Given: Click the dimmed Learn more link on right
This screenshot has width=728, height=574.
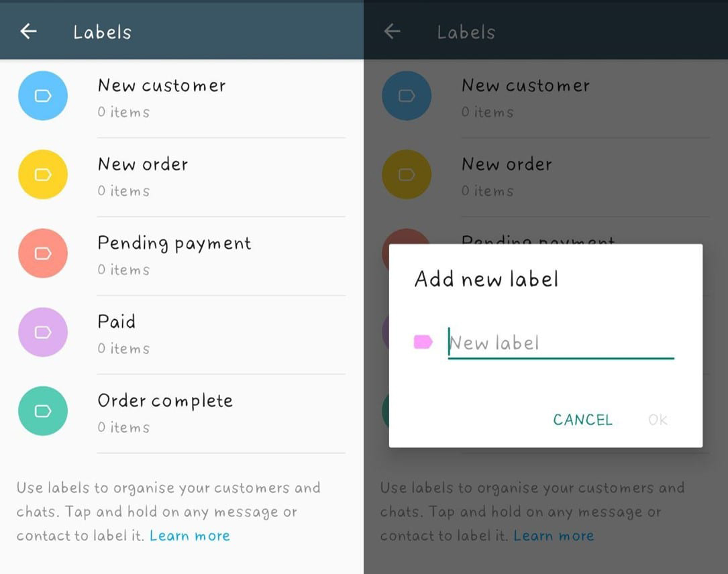Looking at the screenshot, I should click(554, 536).
